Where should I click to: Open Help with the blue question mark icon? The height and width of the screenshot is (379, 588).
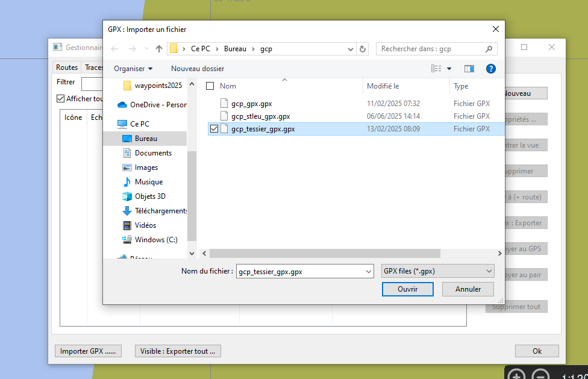tap(491, 69)
